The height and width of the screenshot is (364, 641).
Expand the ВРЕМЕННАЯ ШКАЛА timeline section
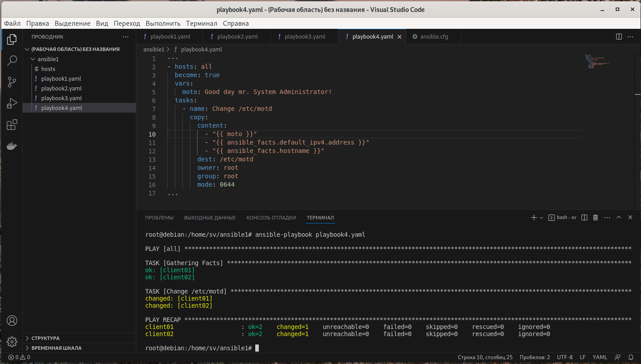pyautogui.click(x=79, y=348)
